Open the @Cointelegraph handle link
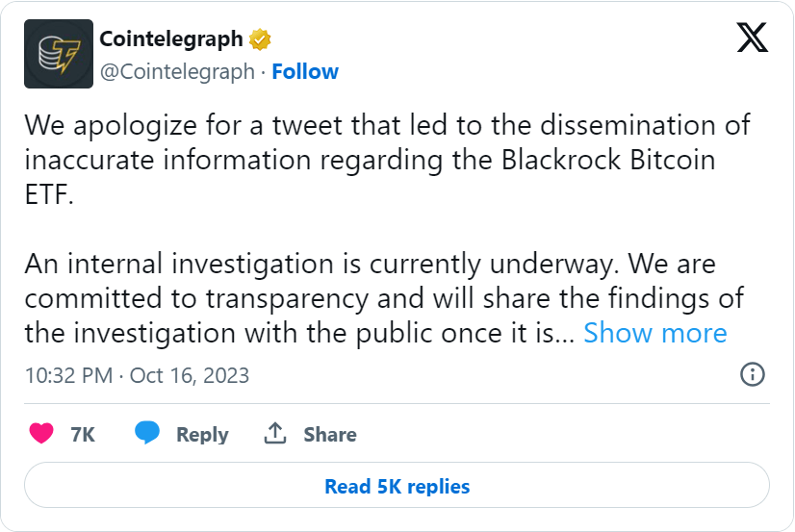This screenshot has width=795, height=532. pyautogui.click(x=177, y=71)
